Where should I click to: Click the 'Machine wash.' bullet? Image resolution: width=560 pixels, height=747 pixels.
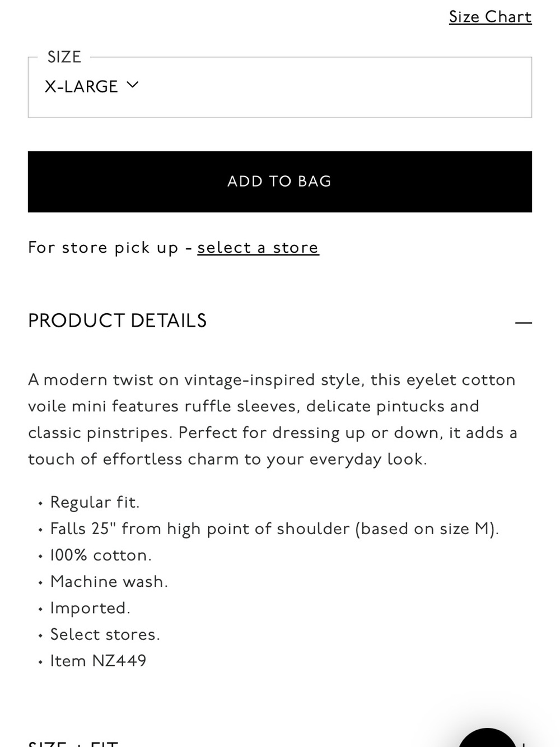(109, 582)
